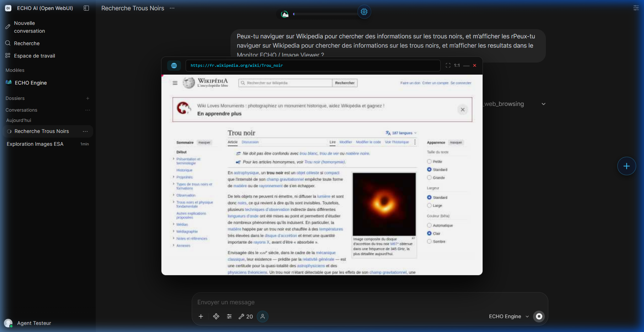This screenshot has height=332, width=644.
Task: Open the Wikipedia hamburger menu
Action: point(175,83)
